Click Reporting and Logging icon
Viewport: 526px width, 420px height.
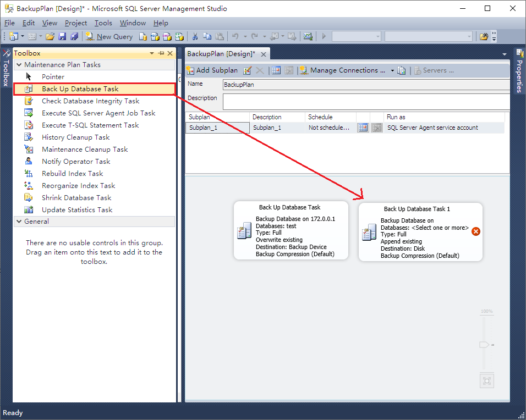point(401,70)
